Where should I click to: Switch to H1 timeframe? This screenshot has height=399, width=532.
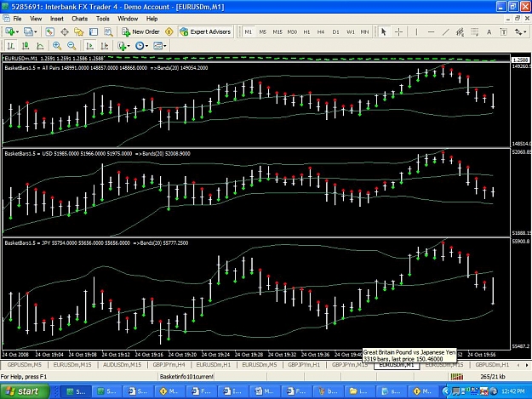(306, 31)
